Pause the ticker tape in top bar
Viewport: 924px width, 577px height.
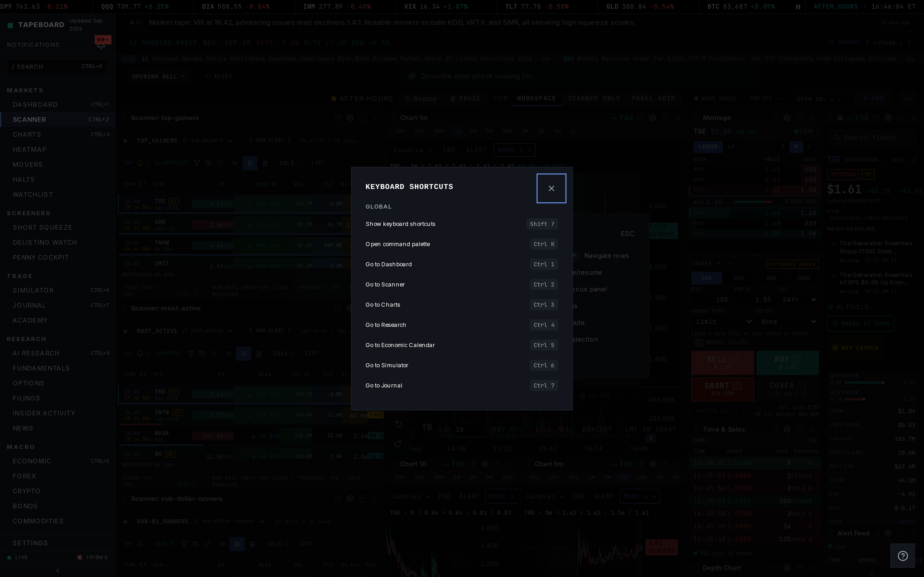(x=798, y=6)
